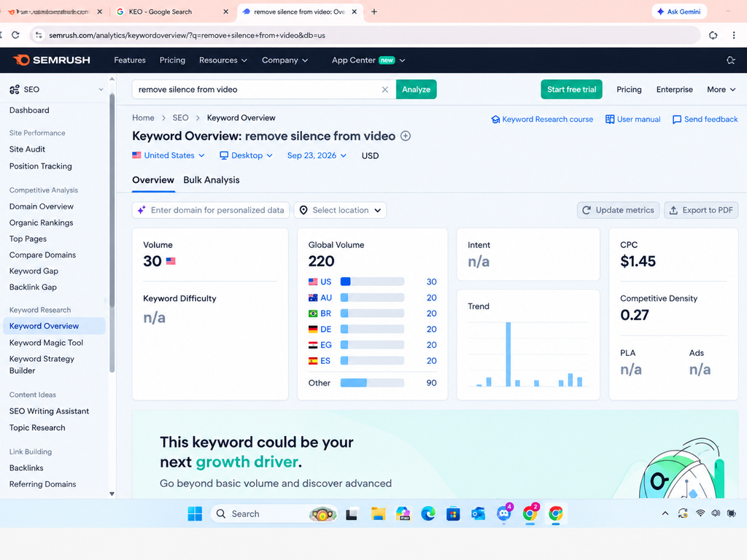The width and height of the screenshot is (747, 560).
Task: Close the remove silence from video tab
Action: tap(354, 12)
